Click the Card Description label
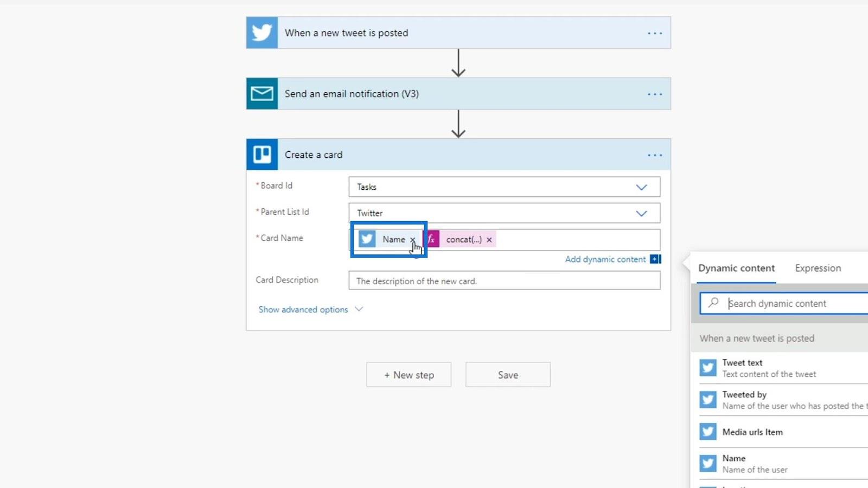This screenshot has width=868, height=488. (287, 280)
